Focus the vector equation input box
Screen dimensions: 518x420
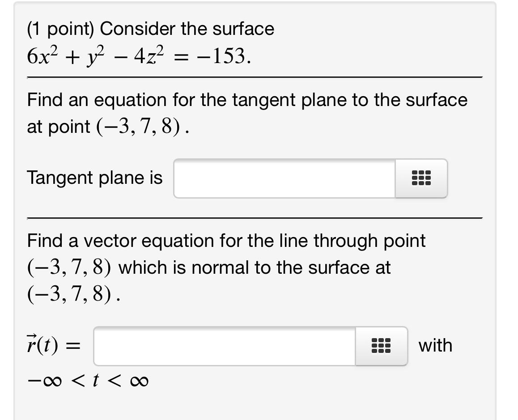coord(224,345)
